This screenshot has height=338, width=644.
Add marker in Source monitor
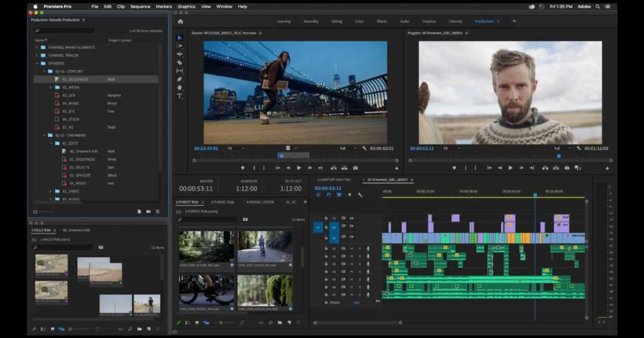(243, 168)
